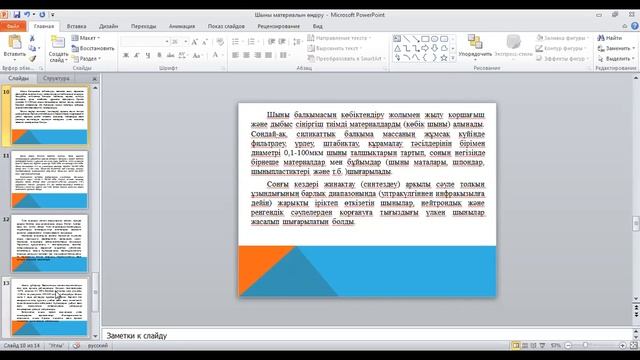
Task: Click the clear formatting eraser icon
Action: coord(220,42)
